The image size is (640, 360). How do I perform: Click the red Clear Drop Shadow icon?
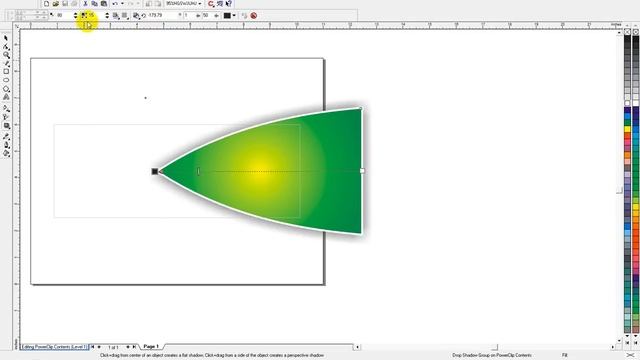pyautogui.click(x=253, y=16)
